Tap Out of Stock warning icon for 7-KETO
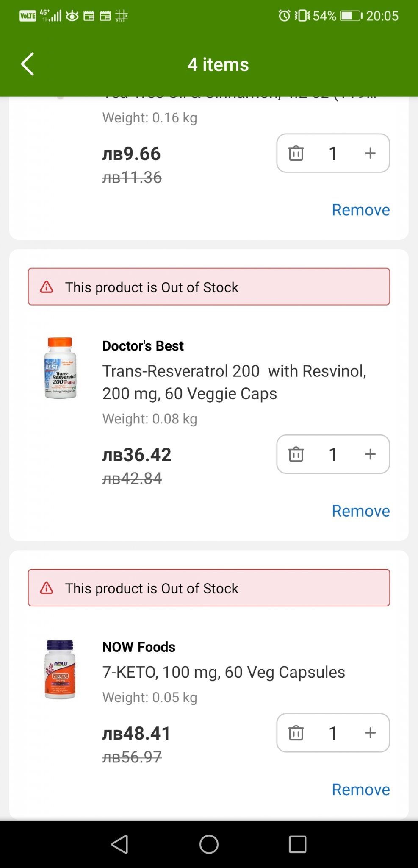Viewport: 418px width, 868px height. (x=47, y=588)
